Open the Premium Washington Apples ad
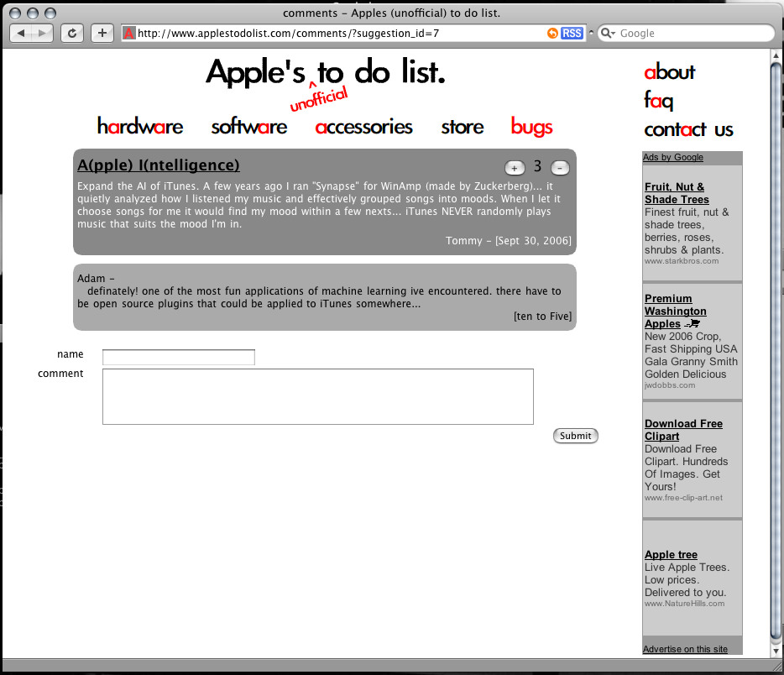 676,311
